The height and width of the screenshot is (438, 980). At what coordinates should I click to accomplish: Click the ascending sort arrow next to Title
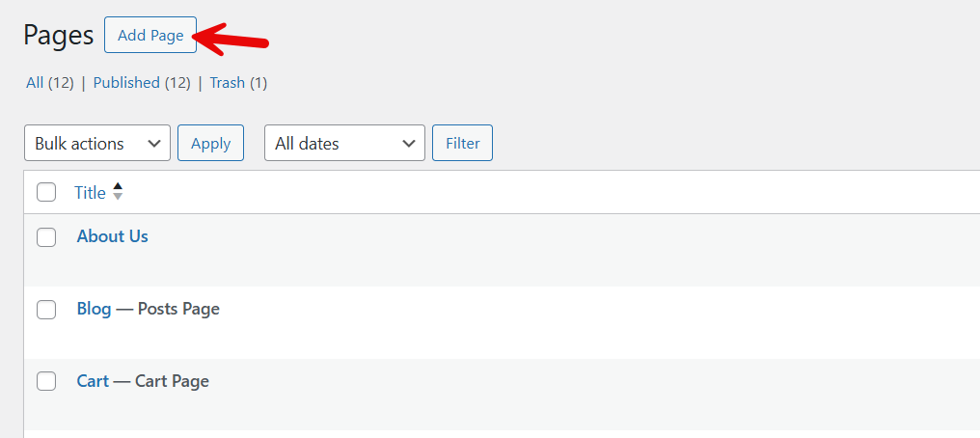click(x=118, y=187)
